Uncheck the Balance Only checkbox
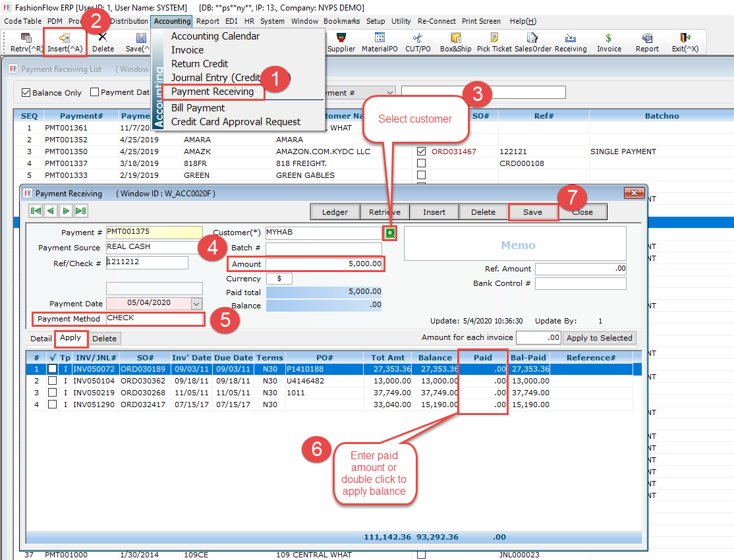Image resolution: width=734 pixels, height=560 pixels. tap(26, 93)
